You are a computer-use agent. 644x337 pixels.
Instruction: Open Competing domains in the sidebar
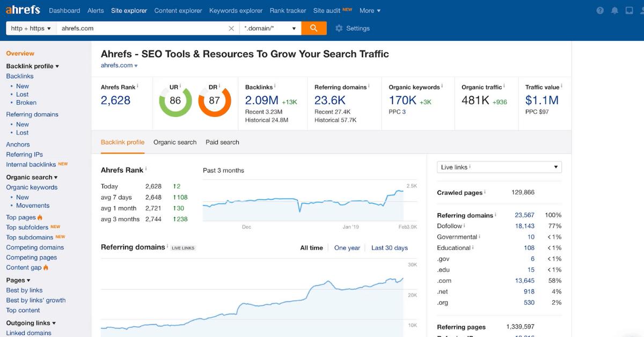[x=35, y=247]
